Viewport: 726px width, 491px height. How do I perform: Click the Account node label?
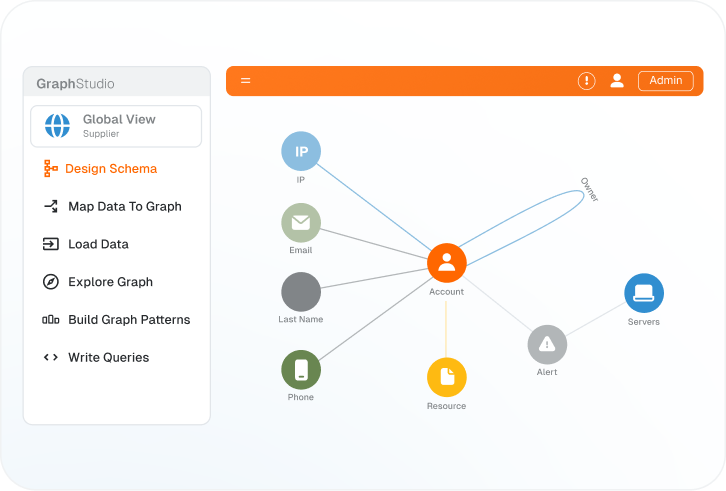pyautogui.click(x=446, y=292)
